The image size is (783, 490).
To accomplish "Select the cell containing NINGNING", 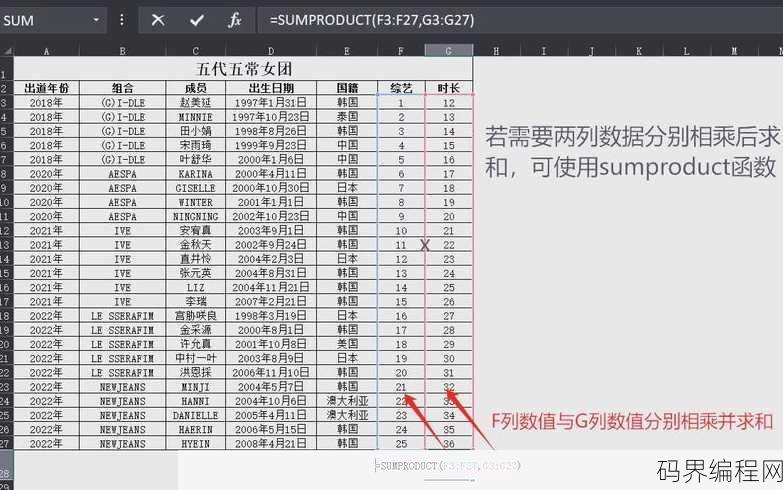I will click(x=195, y=216).
